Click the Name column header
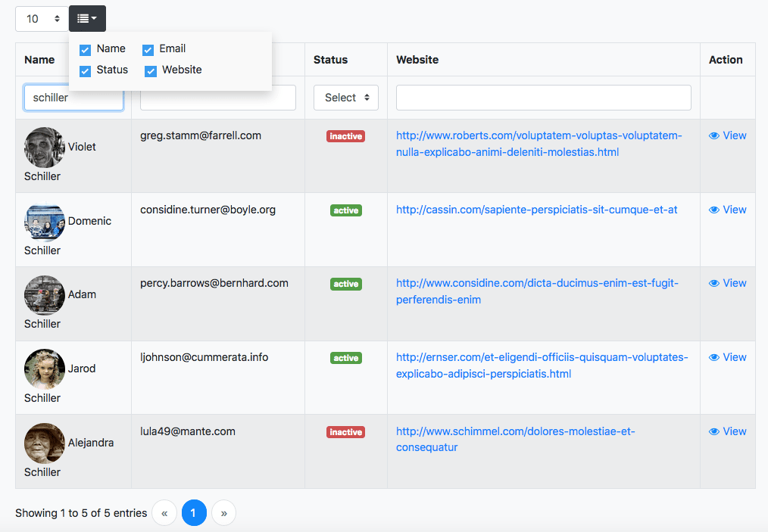The height and width of the screenshot is (532, 768). coord(39,60)
